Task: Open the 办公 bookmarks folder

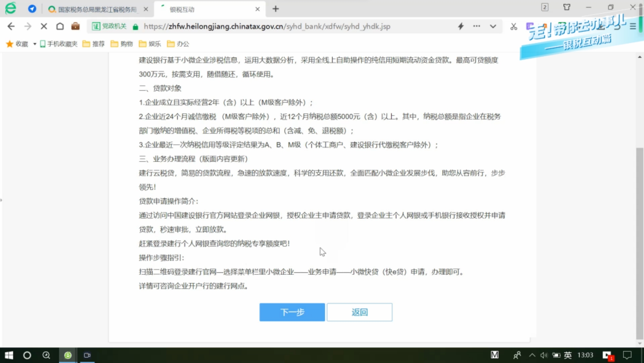Action: click(x=178, y=44)
